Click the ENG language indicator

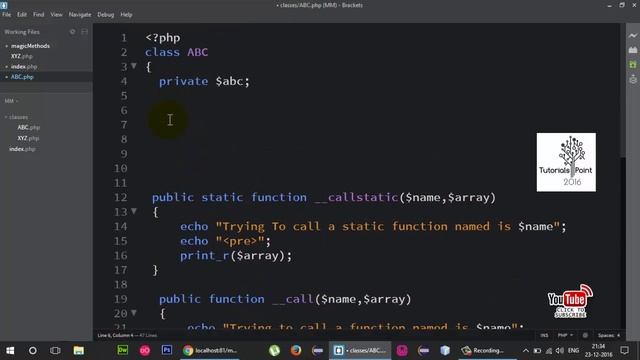click(573, 350)
